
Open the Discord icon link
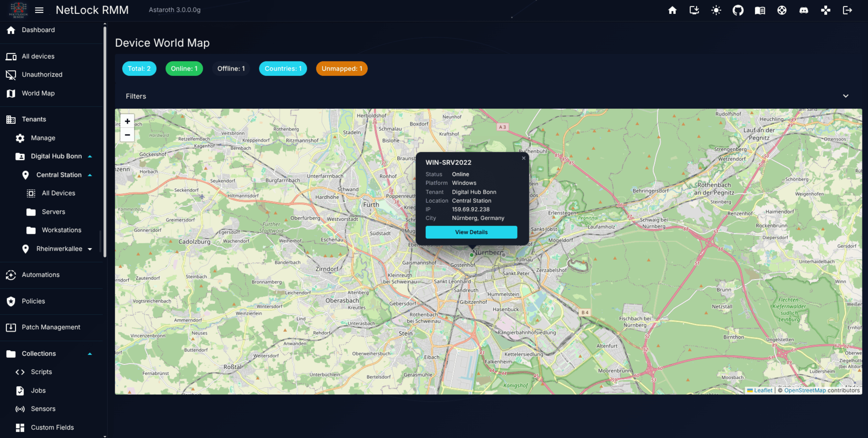[804, 10]
